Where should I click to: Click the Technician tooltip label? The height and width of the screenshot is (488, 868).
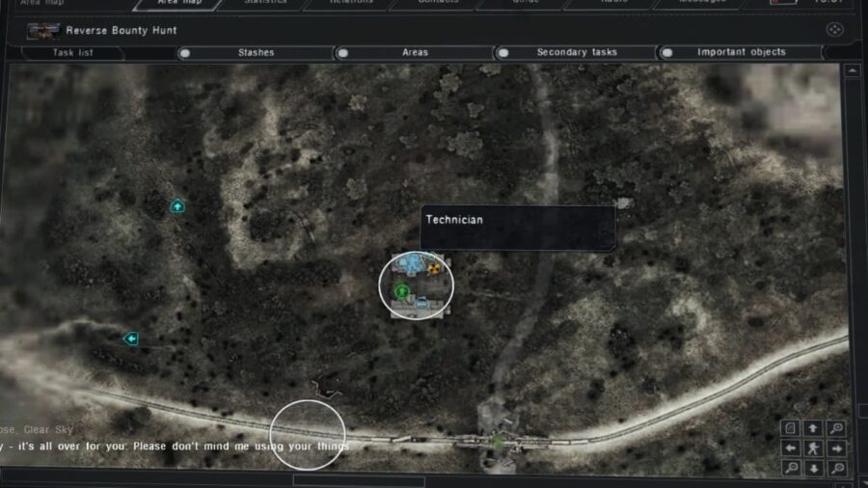click(454, 220)
